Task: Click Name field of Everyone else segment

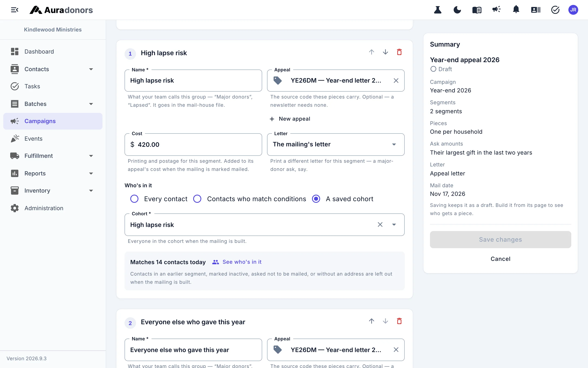Action: coord(193,350)
